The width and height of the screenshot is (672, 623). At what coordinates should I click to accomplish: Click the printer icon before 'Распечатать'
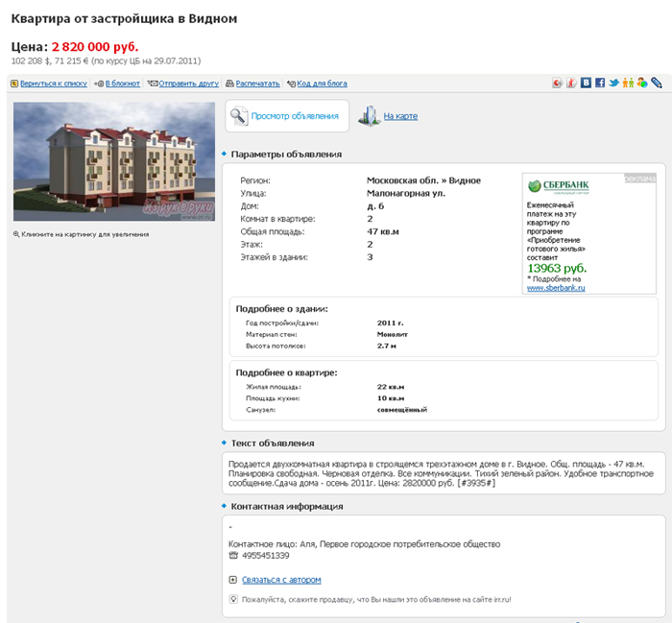pyautogui.click(x=229, y=84)
